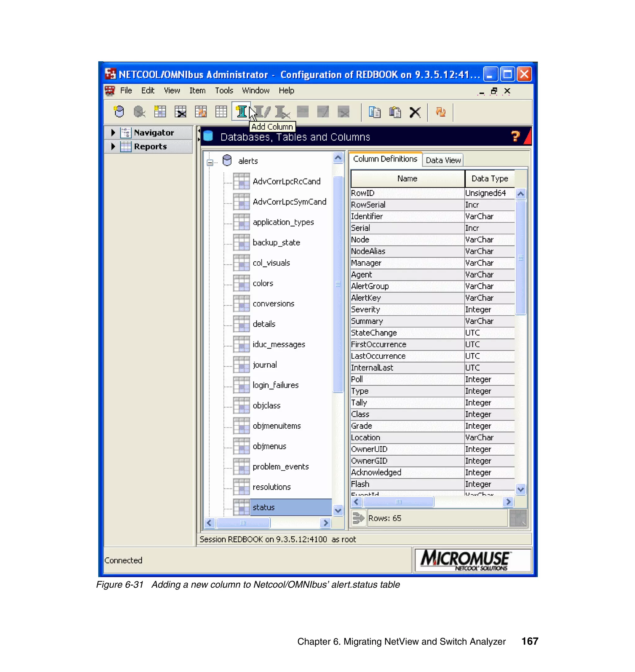This screenshot has height=672, width=635.
Task: Select the RowID column row
Action: click(x=433, y=193)
